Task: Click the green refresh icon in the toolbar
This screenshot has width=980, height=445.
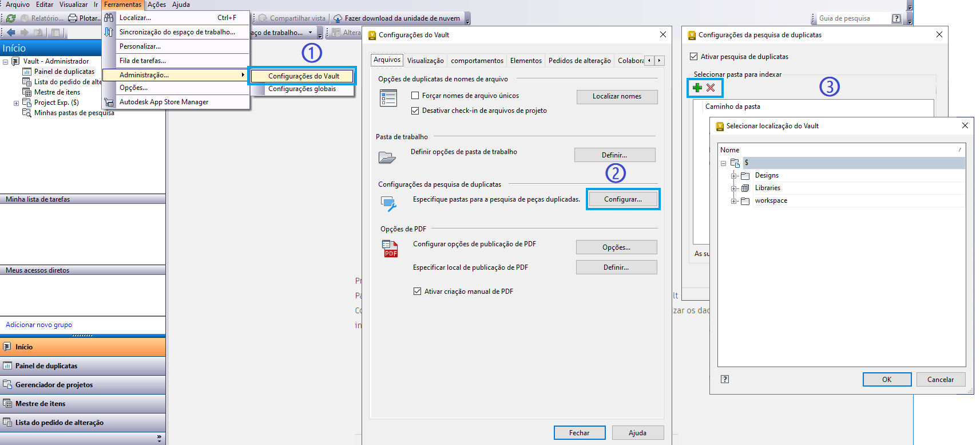Action: pyautogui.click(x=11, y=18)
